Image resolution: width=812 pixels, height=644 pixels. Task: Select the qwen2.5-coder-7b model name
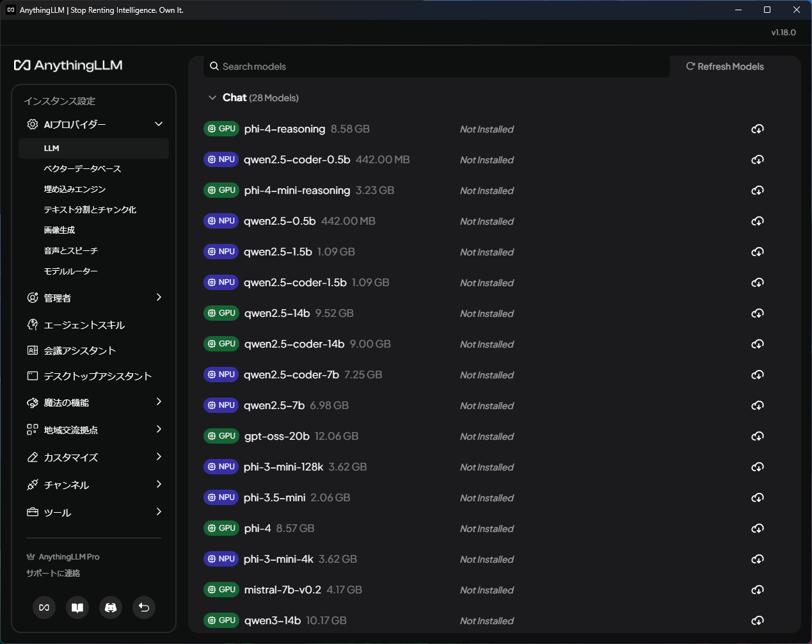coord(291,375)
